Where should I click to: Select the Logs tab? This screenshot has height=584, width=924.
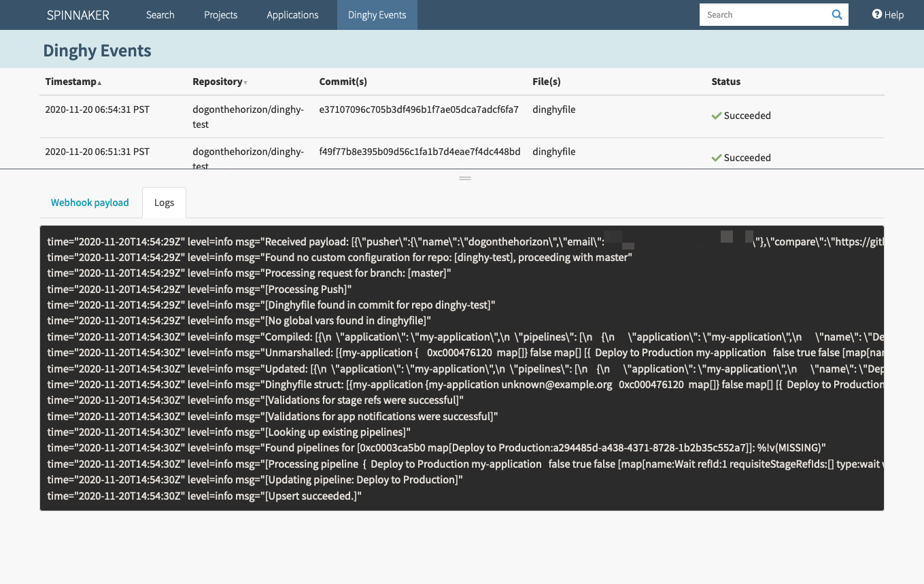click(x=164, y=203)
